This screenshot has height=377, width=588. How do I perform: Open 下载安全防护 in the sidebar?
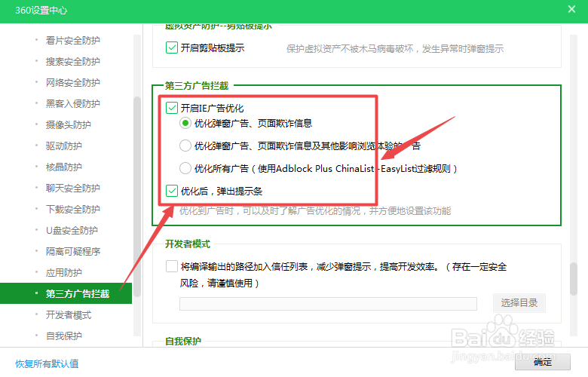[73, 209]
